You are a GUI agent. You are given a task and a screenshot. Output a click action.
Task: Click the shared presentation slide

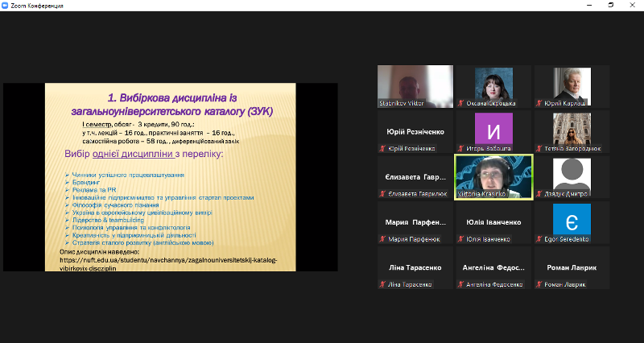(171, 177)
